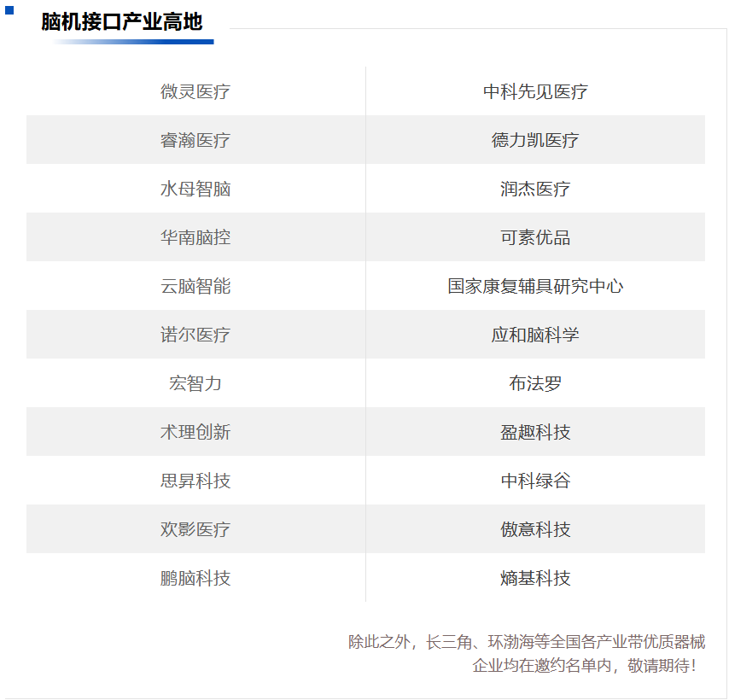Choose the entry 水母智脑
The image size is (729, 700).
click(x=195, y=189)
